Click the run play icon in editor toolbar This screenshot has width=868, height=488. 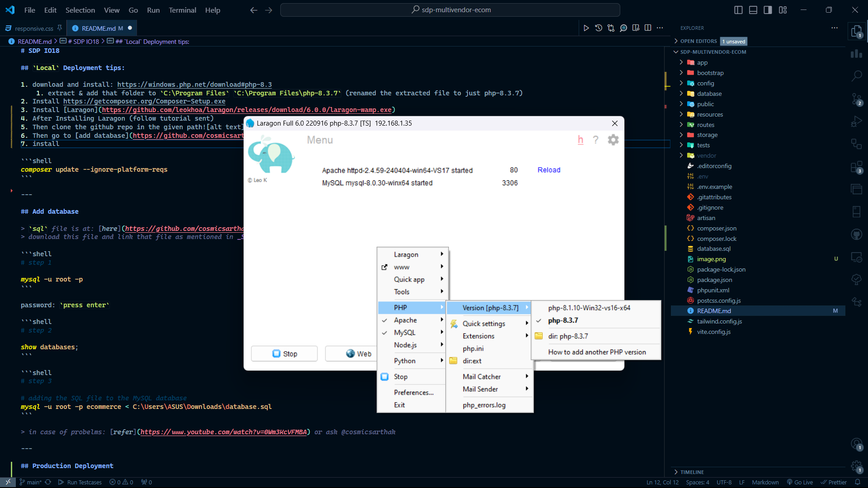tap(586, 28)
